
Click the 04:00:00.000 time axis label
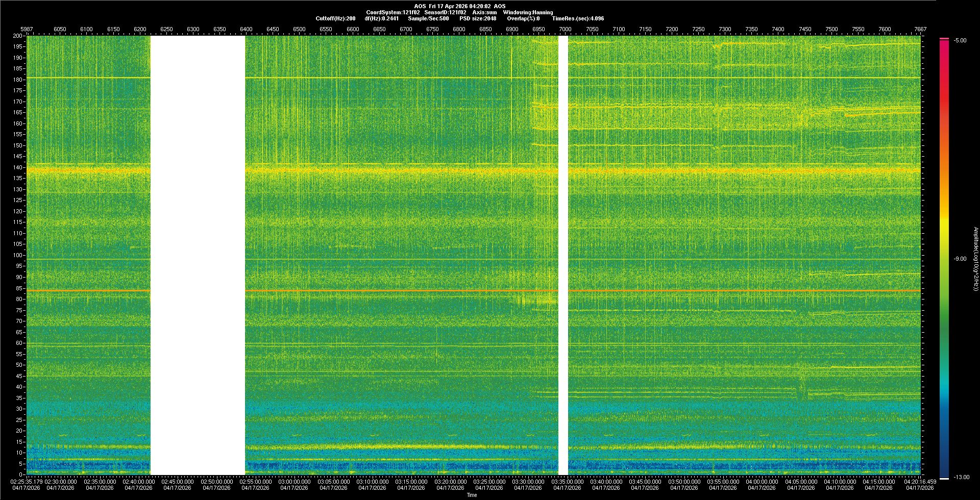click(762, 482)
